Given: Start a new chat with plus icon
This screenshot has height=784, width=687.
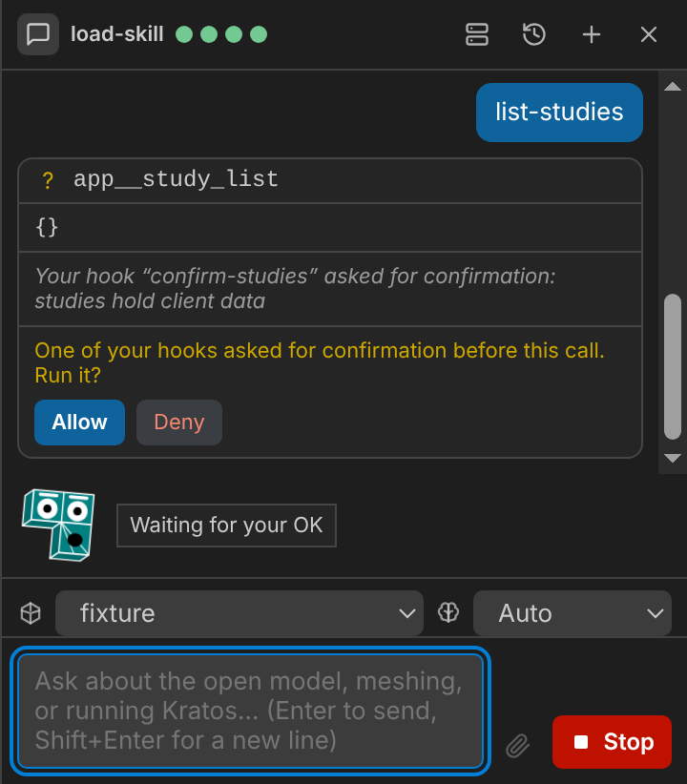Looking at the screenshot, I should [x=592, y=34].
